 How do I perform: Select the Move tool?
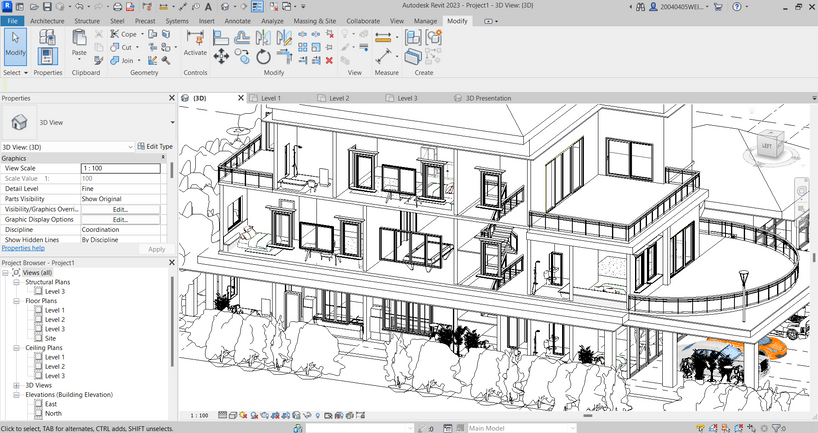tap(221, 56)
